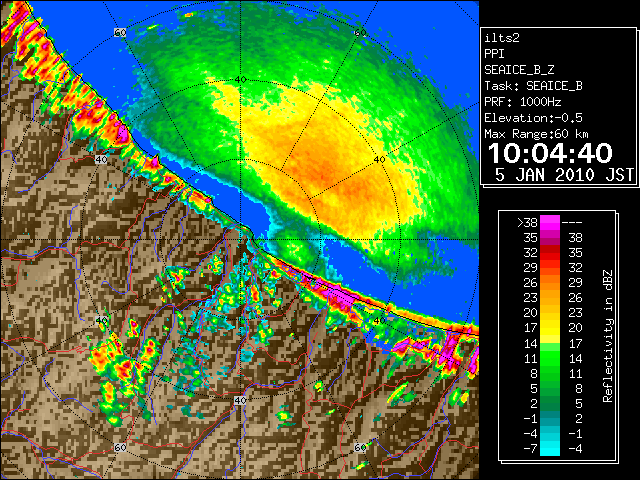The image size is (640, 480).
Task: Click the red band of the color bar
Action: point(550,252)
